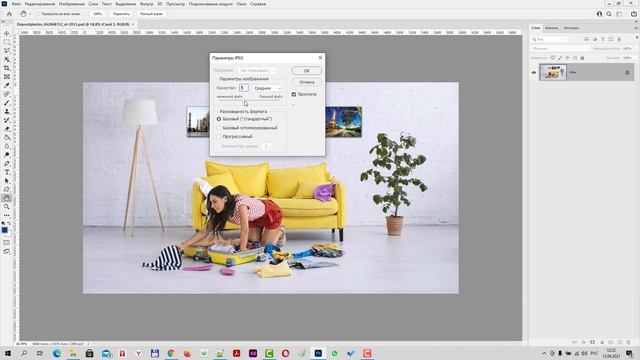Toggle Quick Mask mode icon
The width and height of the screenshot is (640, 360).
coord(7,243)
